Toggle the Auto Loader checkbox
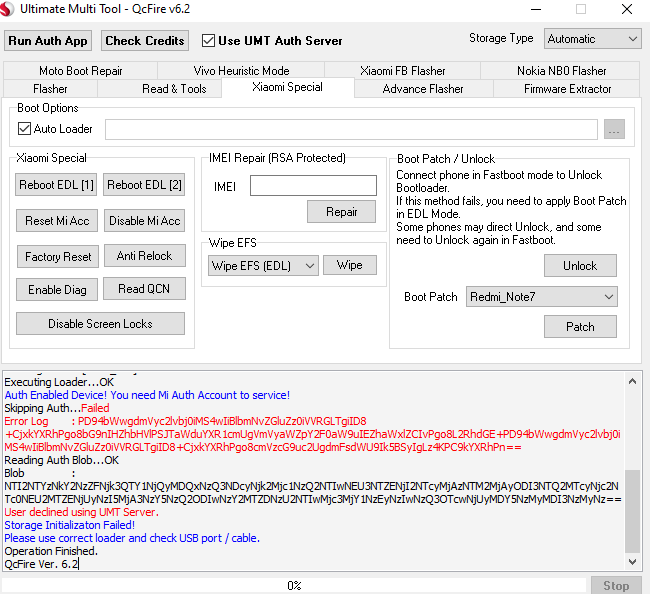 [24, 128]
